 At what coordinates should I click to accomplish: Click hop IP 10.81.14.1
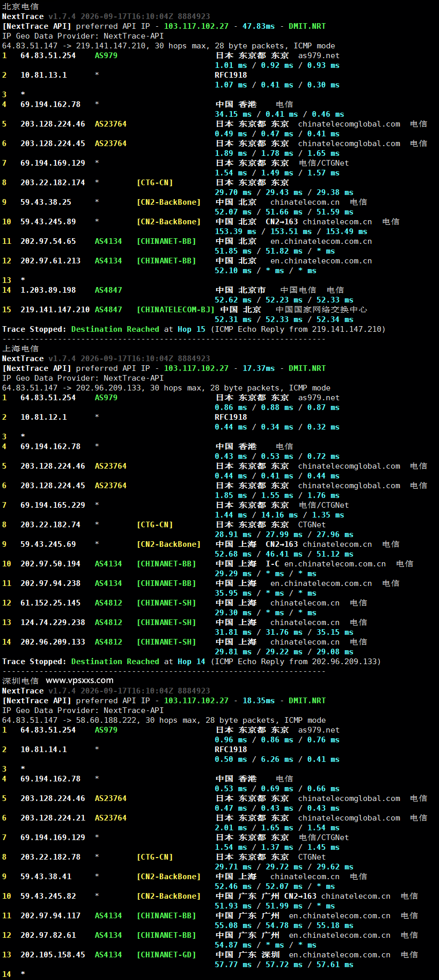pos(44,750)
